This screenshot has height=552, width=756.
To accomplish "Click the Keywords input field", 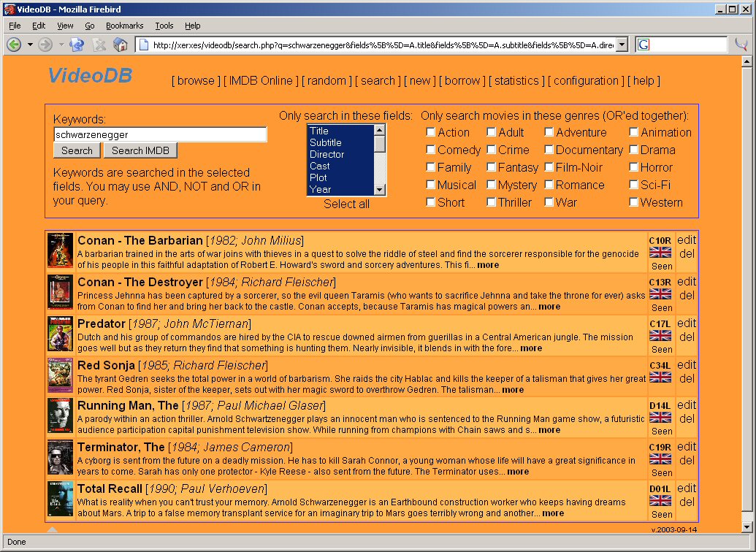I will (x=160, y=134).
